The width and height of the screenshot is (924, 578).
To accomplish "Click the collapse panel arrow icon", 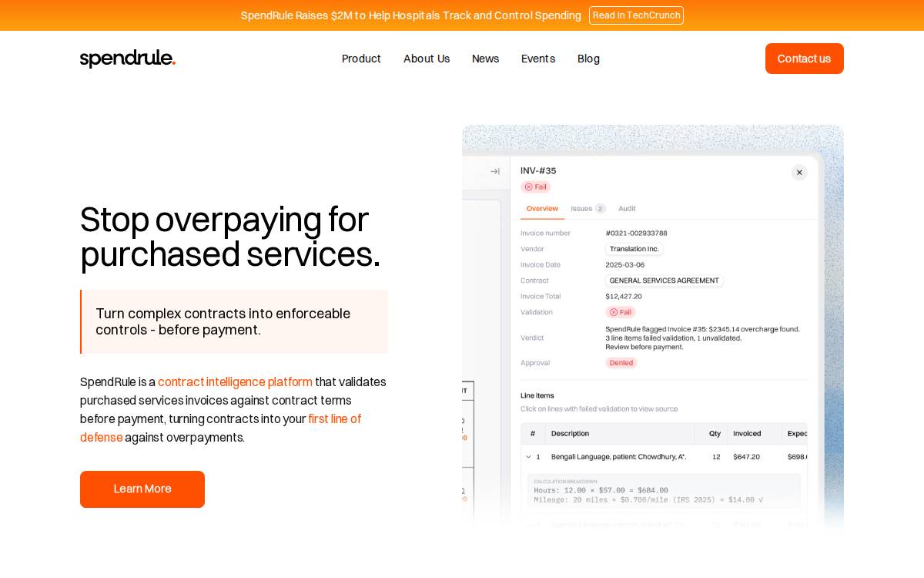I will [x=495, y=171].
